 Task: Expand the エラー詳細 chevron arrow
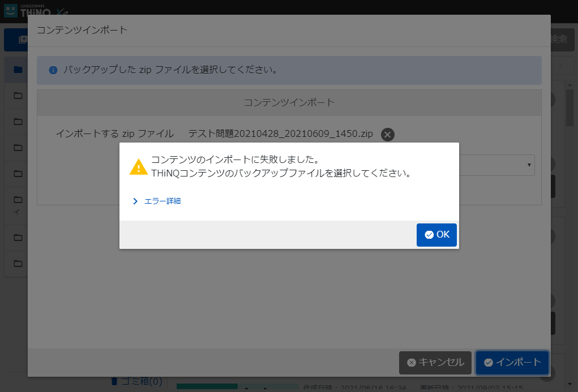(x=135, y=201)
